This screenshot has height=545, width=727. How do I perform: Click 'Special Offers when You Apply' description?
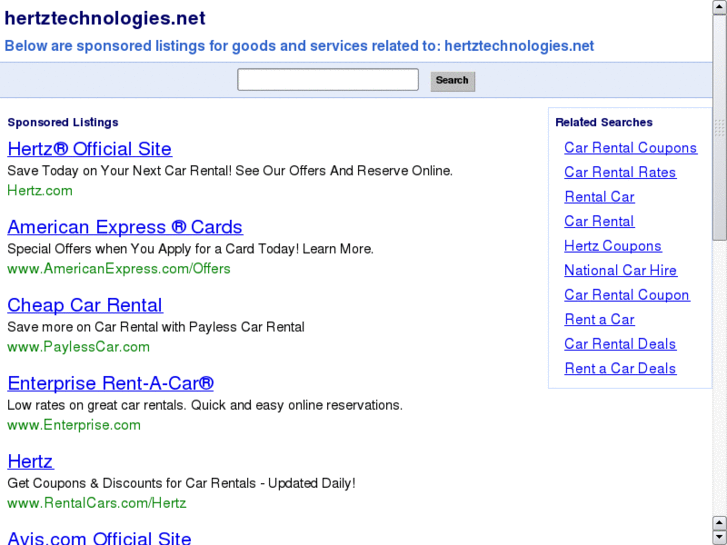tap(191, 249)
